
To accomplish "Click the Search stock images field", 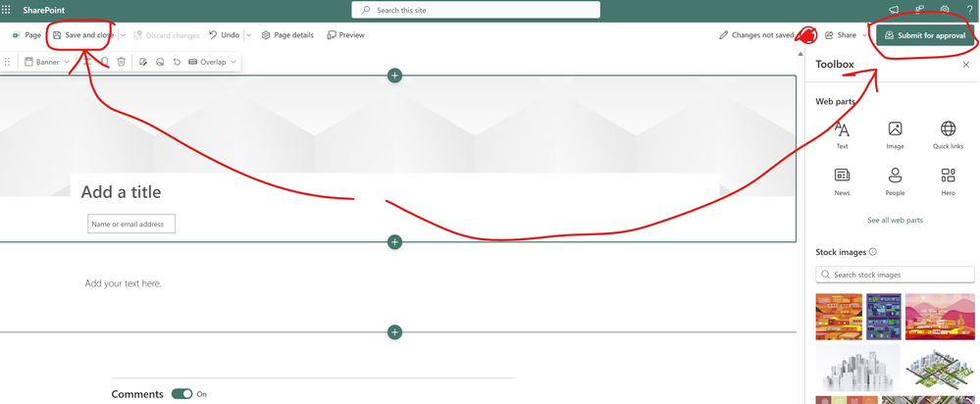I will [x=895, y=275].
